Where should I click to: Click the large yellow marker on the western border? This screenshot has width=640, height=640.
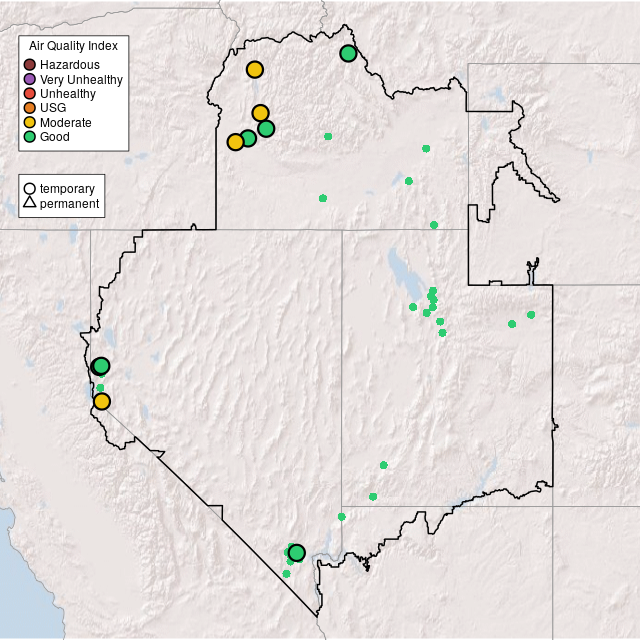coord(101,401)
